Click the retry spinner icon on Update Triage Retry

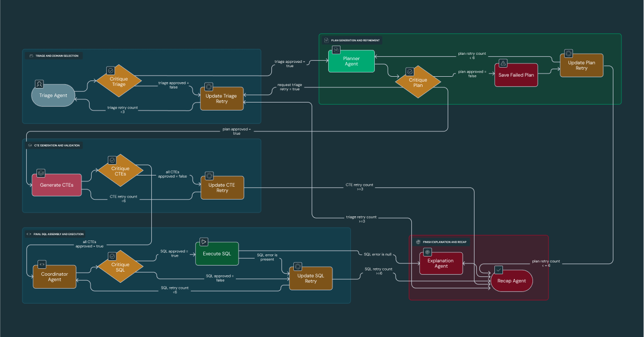click(209, 86)
